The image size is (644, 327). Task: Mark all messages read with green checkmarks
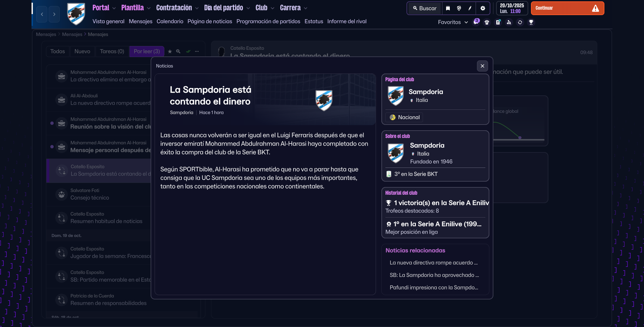click(x=188, y=51)
